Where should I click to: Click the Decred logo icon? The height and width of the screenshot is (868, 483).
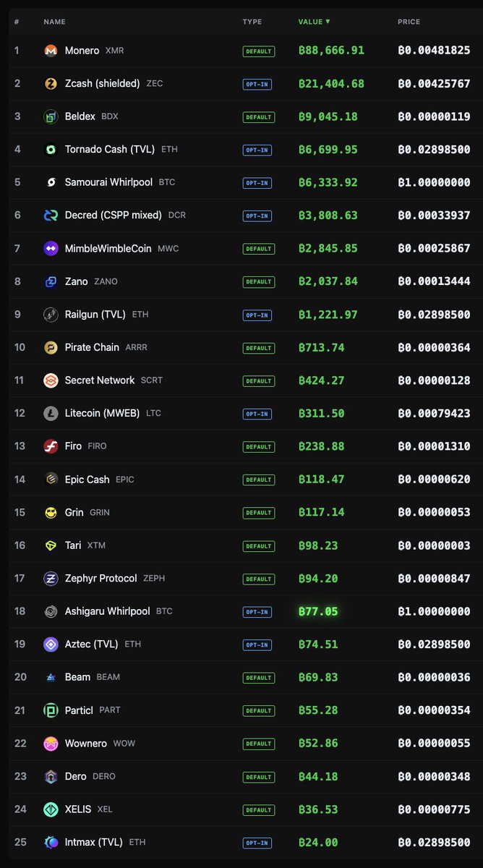pyautogui.click(x=51, y=216)
